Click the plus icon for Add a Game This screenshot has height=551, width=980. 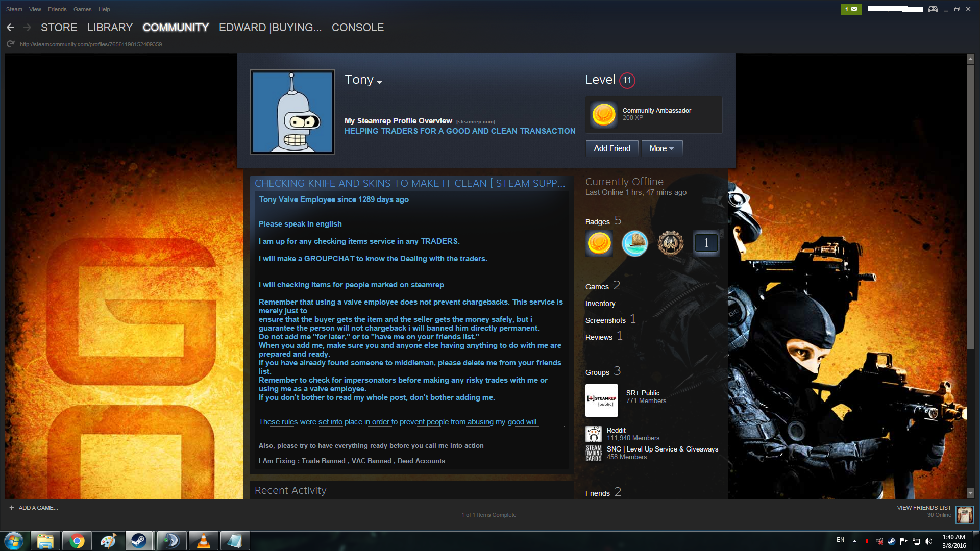[x=11, y=508]
